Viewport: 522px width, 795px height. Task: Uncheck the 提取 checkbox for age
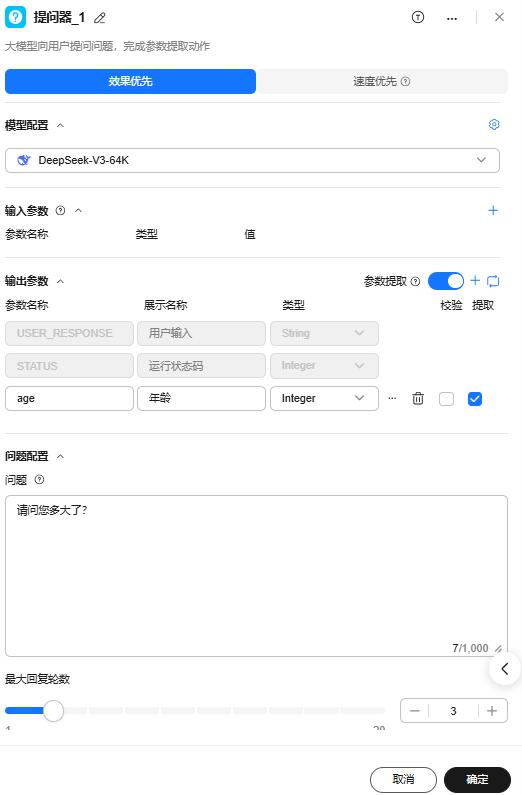click(475, 399)
